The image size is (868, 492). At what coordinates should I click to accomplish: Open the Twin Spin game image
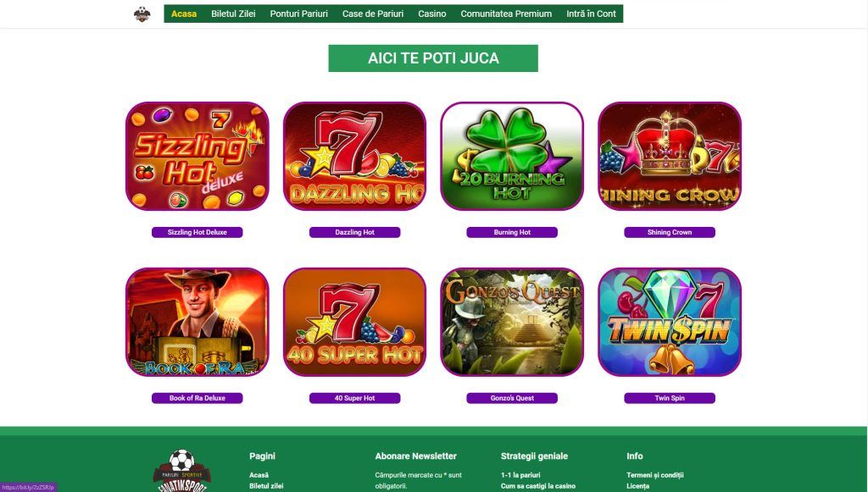click(670, 323)
